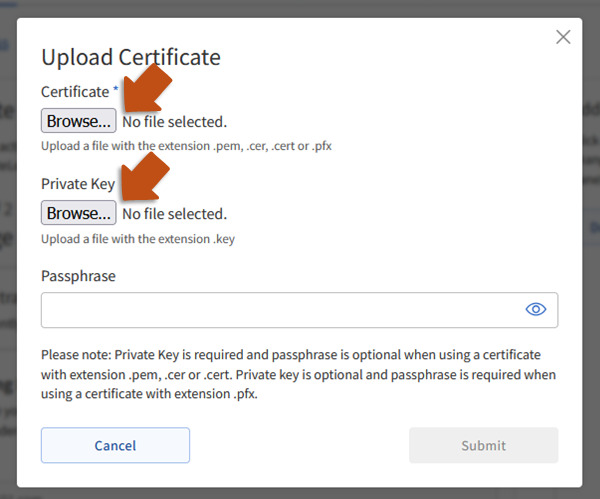Click the Passphrase field label
The height and width of the screenshot is (499, 600).
point(78,275)
